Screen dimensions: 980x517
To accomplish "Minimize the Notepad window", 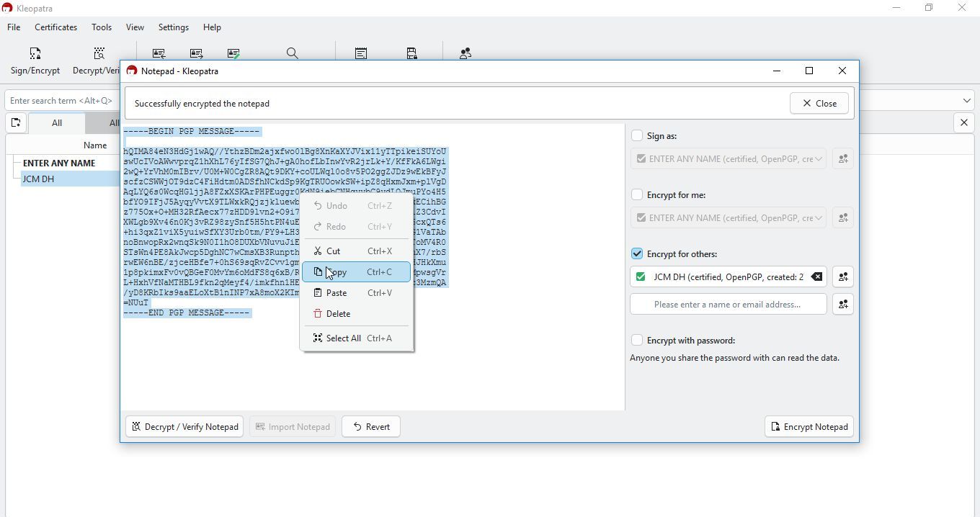I will [x=777, y=71].
